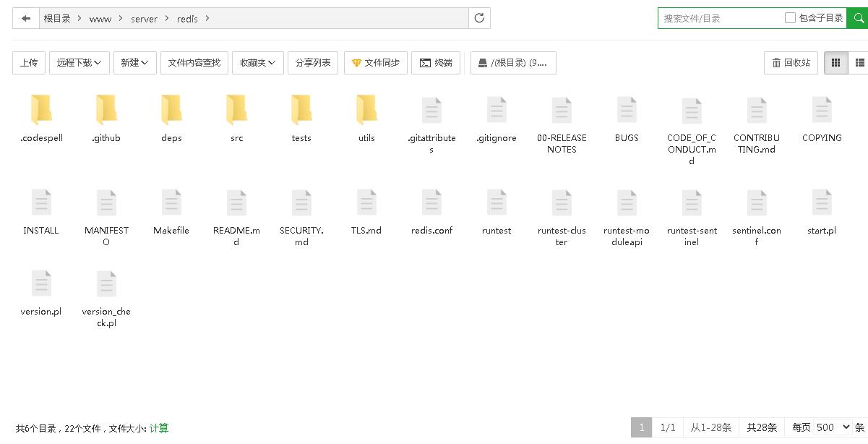Select the .gitignore file icon
The width and height of the screenshot is (868, 444).
pos(497,110)
